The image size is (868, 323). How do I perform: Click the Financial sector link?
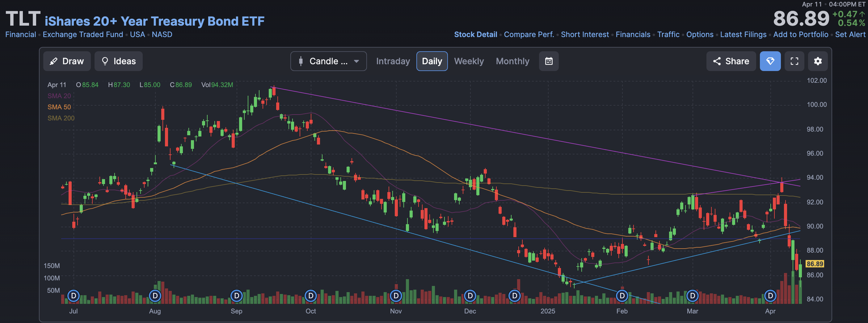tap(21, 35)
